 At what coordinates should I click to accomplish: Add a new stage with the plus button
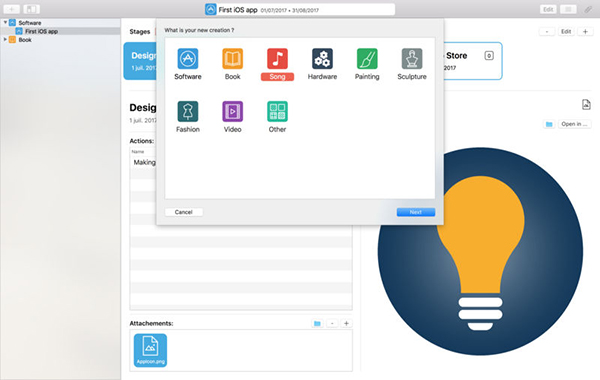tap(585, 31)
